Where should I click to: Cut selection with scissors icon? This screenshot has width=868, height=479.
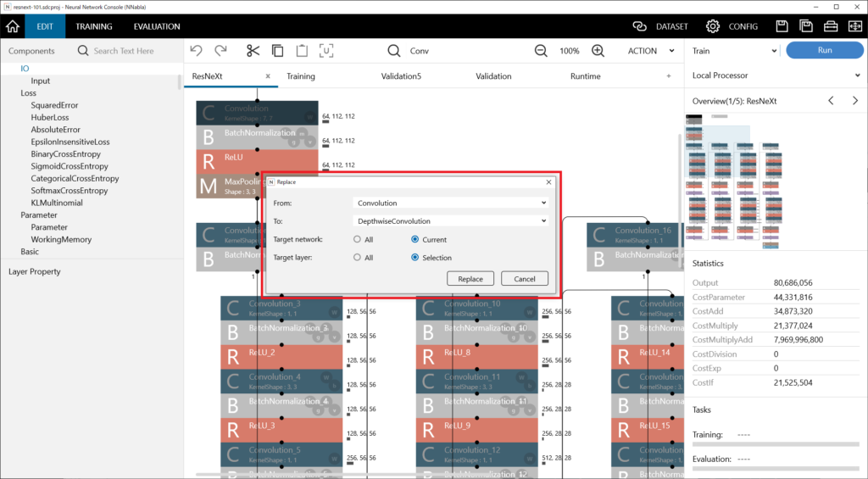tap(253, 50)
